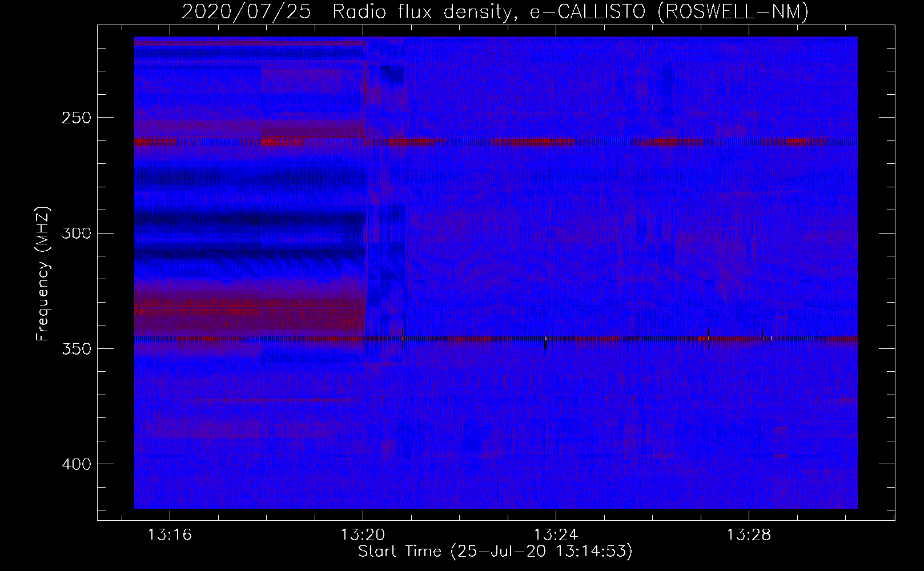Viewport: 924px width, 571px height.
Task: Click the plot title mentioning e-CALLISTO (ROSWELL-NM)
Action: point(495,11)
